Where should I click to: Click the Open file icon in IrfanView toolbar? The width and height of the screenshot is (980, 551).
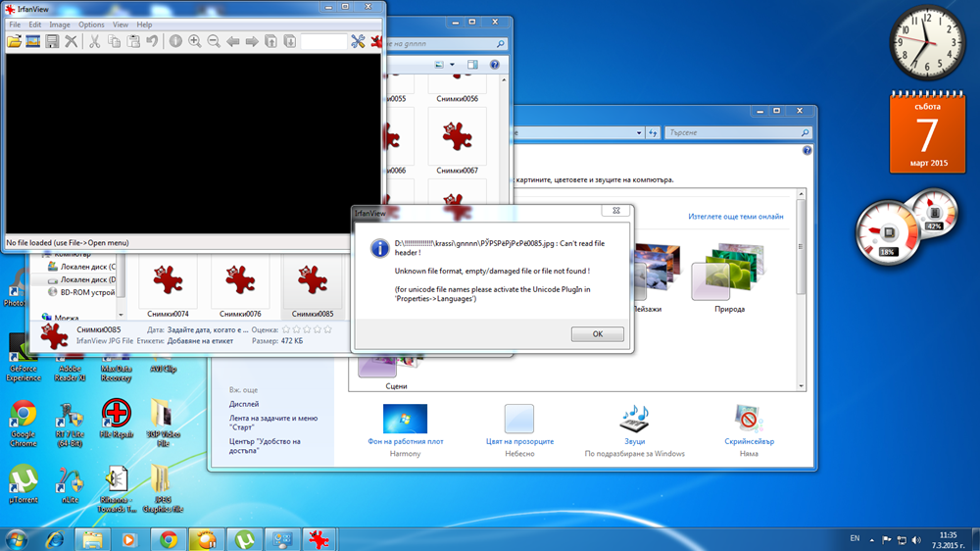(x=14, y=42)
